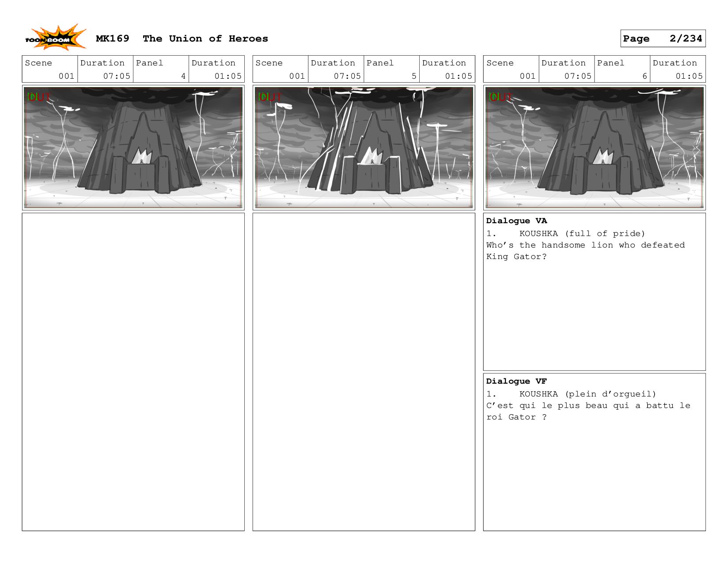Open the panel 5 storyboard thumbnail
This screenshot has height=564, width=728.
364,147
